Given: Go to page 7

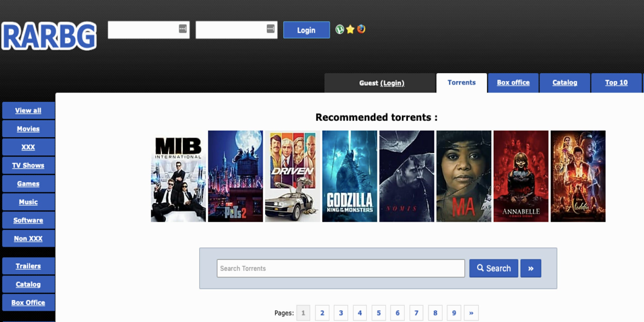Looking at the screenshot, I should pyautogui.click(x=416, y=313).
